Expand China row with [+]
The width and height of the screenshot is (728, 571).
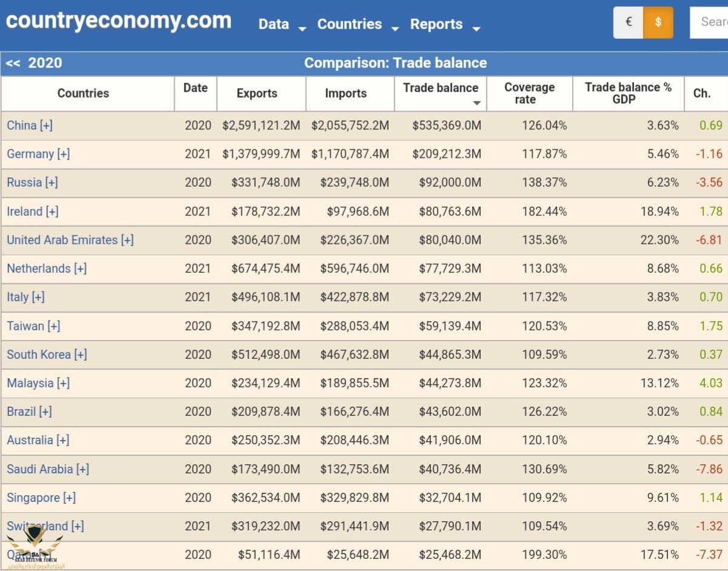pos(46,125)
